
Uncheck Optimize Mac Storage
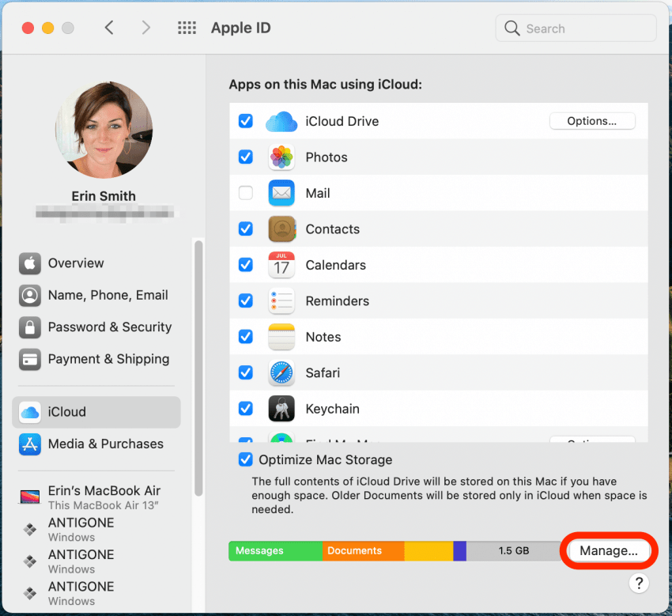[x=246, y=459]
